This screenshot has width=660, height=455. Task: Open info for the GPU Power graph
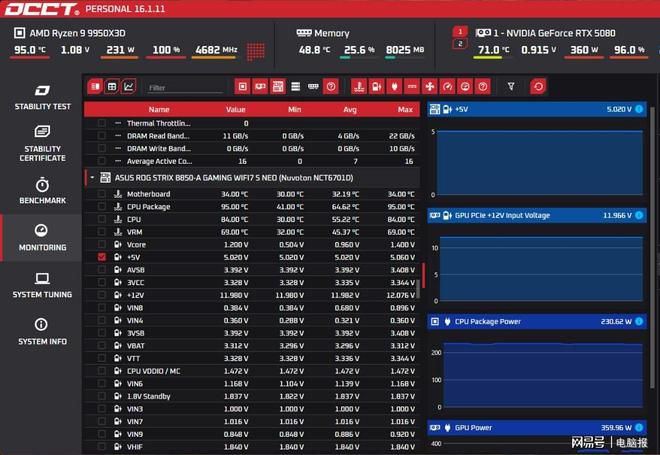coord(639,428)
